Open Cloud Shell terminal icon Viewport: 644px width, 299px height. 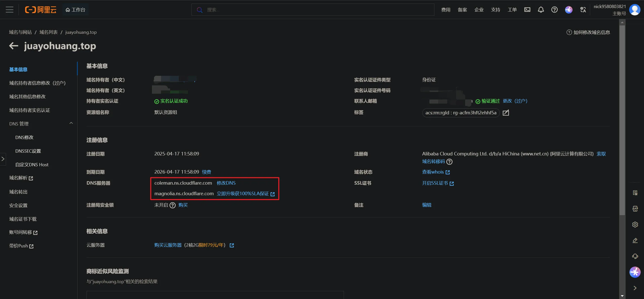527,10
